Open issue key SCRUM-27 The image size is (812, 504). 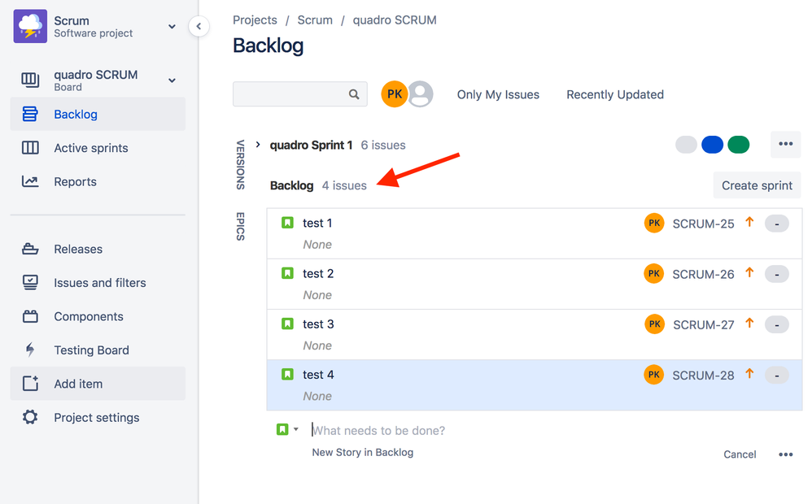[x=703, y=325]
